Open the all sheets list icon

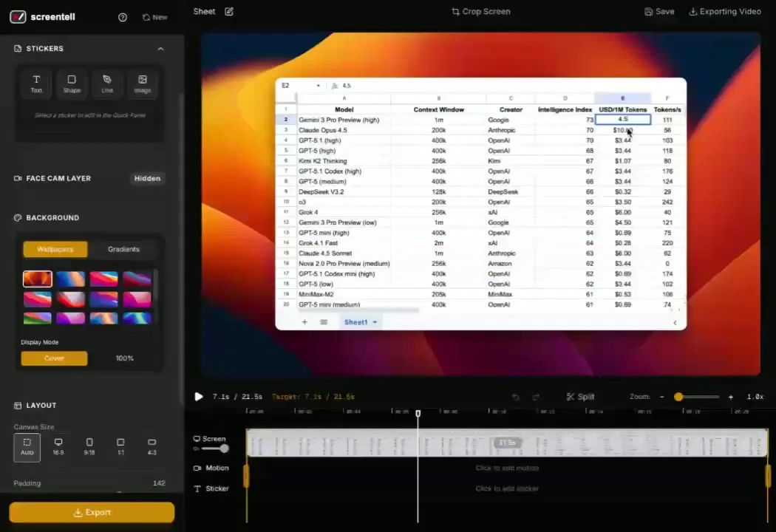(x=324, y=322)
